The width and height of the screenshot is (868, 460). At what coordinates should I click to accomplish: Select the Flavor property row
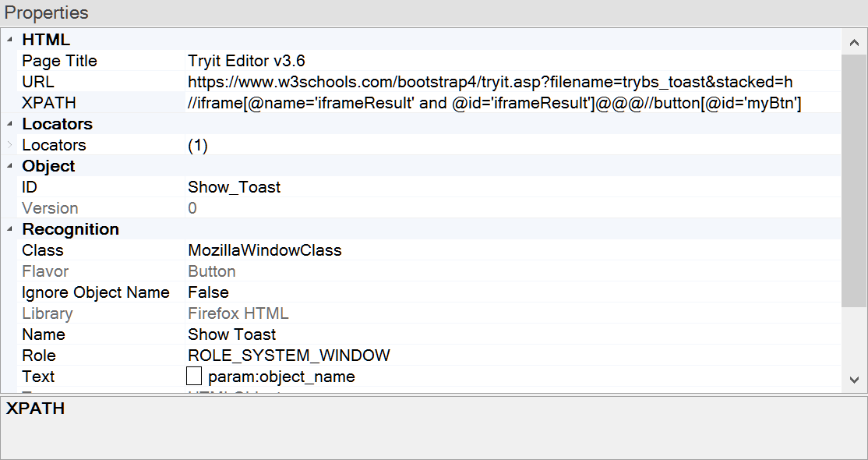(45, 271)
